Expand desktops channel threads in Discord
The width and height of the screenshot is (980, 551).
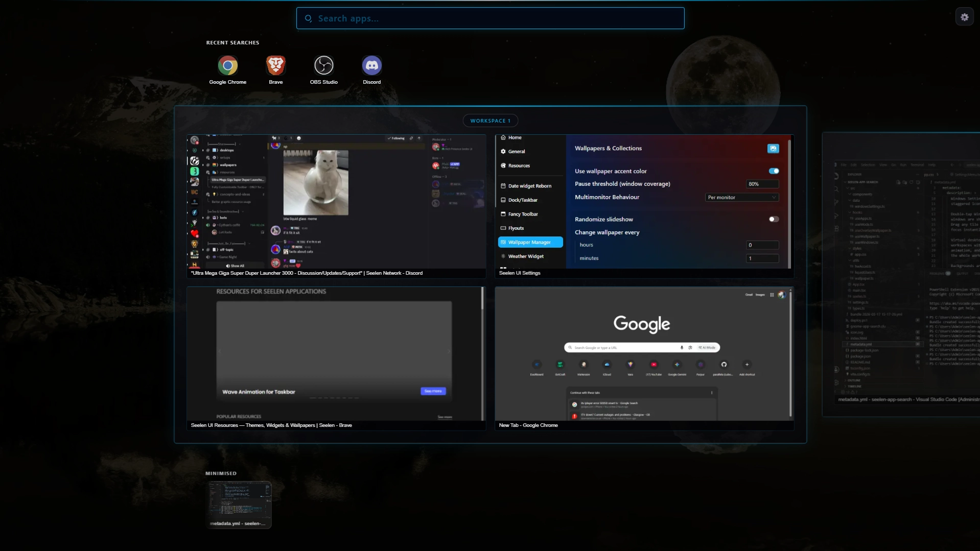(x=203, y=150)
